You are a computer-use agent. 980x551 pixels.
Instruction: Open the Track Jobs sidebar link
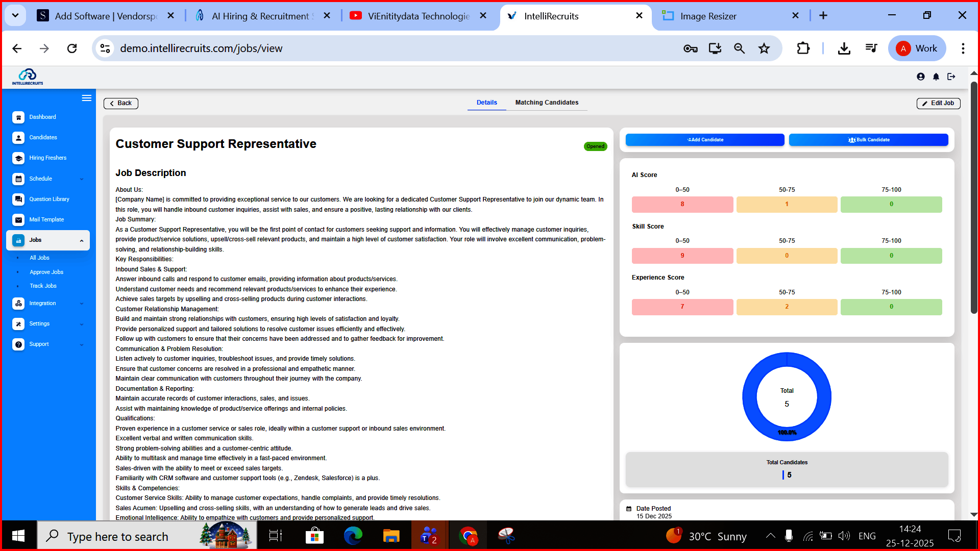(x=43, y=286)
